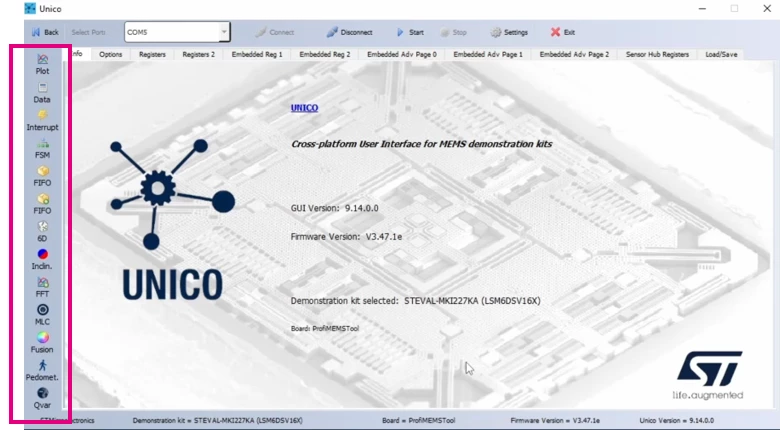780x430 pixels.
Task: Follow the UNICO hyperlink
Action: (304, 108)
